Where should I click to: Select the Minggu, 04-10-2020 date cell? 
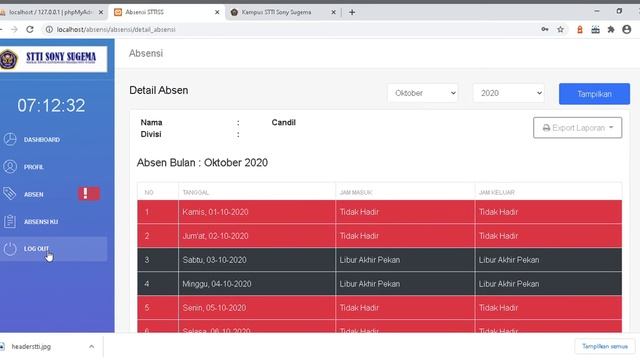point(257,284)
